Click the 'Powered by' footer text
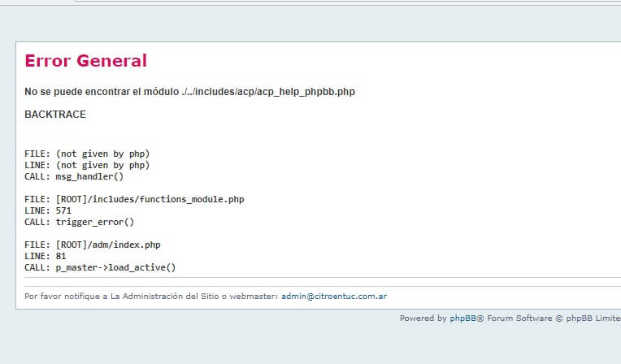The width and height of the screenshot is (621, 364). tap(423, 318)
